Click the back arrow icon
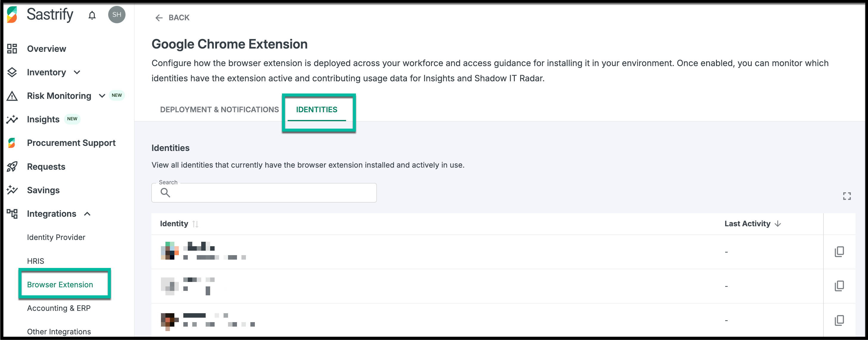The height and width of the screenshot is (340, 868). click(x=159, y=18)
